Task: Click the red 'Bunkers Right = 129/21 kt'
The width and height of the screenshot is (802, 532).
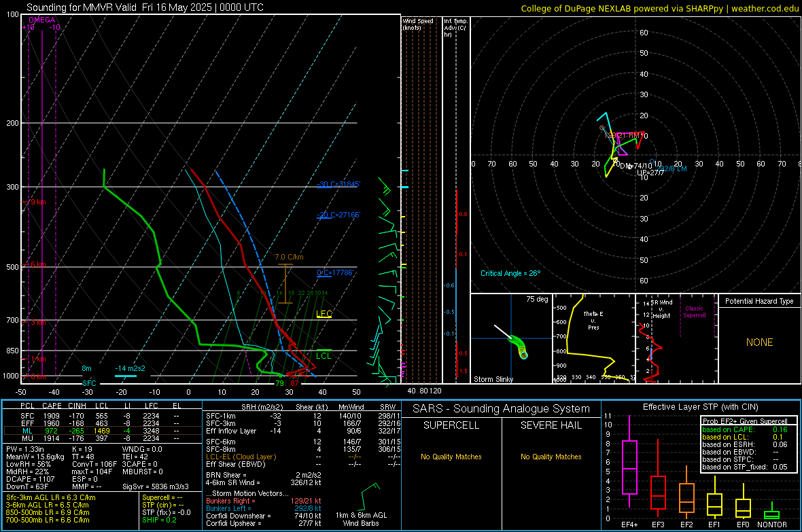Action: coord(264,501)
